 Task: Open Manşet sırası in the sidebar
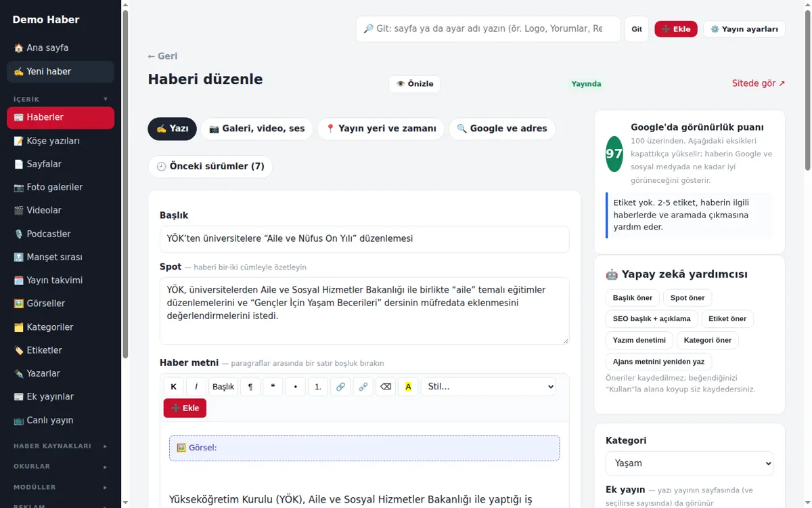point(61,257)
